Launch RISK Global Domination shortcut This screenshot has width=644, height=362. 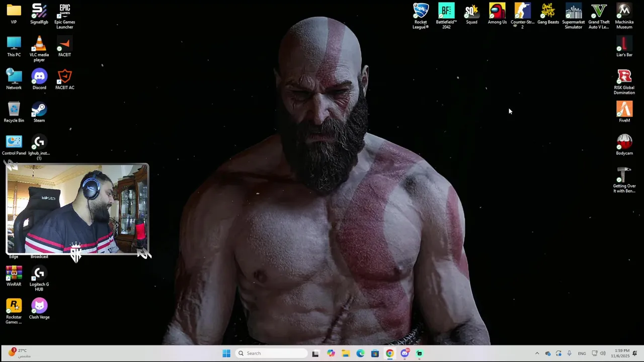624,82
